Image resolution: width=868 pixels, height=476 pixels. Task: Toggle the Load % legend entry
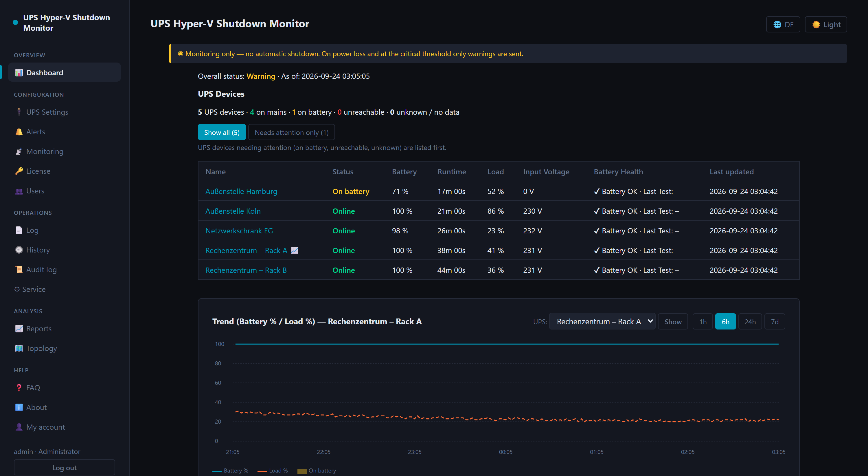pos(273,470)
